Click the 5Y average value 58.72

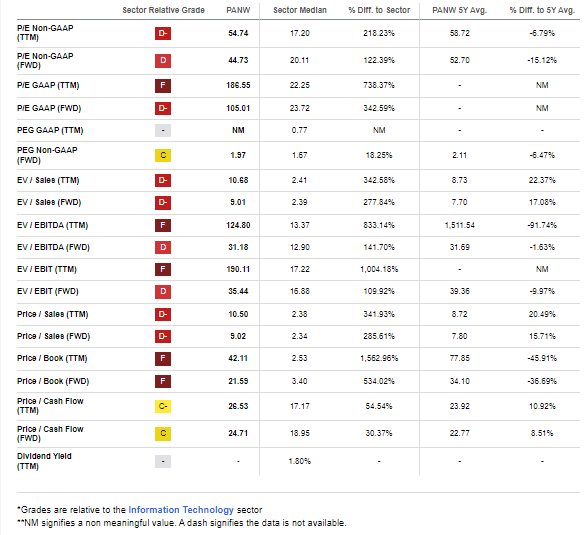point(459,33)
